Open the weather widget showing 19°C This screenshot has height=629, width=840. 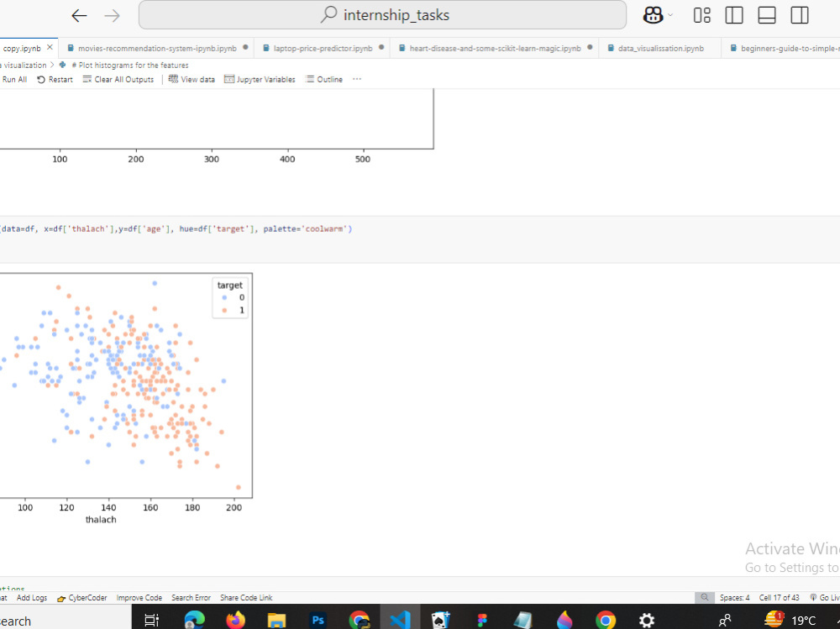[x=790, y=620]
